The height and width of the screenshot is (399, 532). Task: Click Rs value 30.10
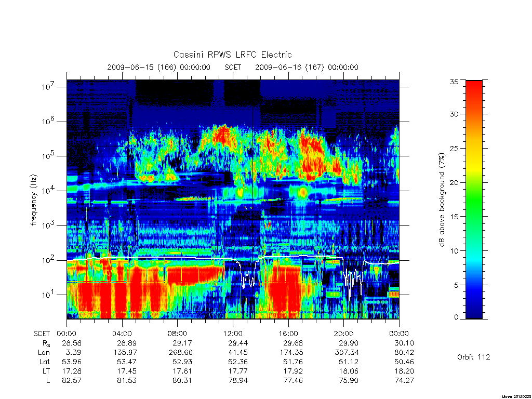tap(404, 343)
